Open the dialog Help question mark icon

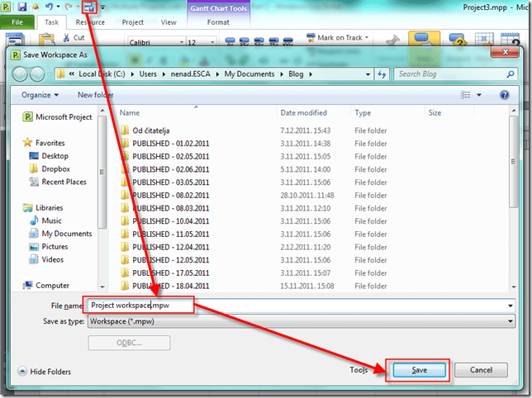tap(504, 95)
